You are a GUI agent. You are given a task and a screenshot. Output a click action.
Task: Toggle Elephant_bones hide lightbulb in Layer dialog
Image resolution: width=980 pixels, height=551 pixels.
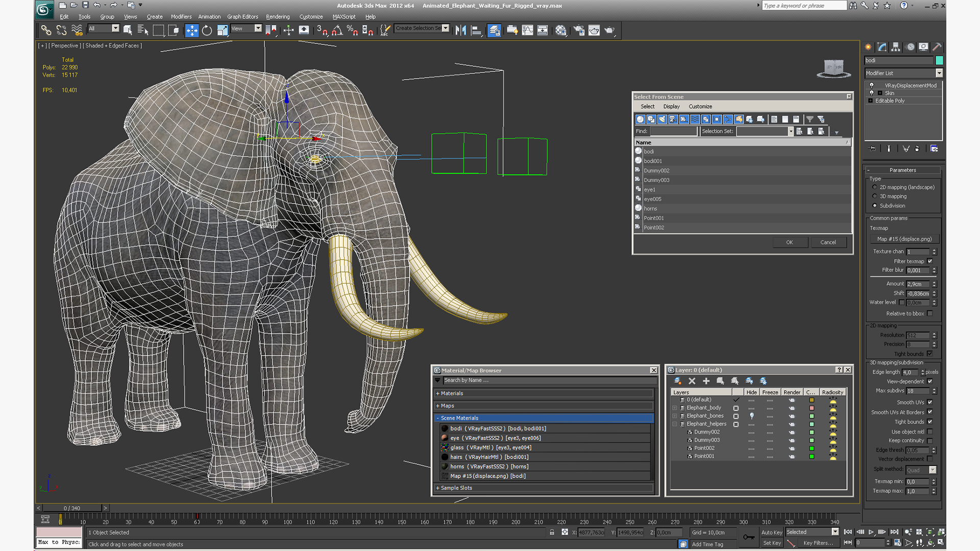(x=751, y=416)
